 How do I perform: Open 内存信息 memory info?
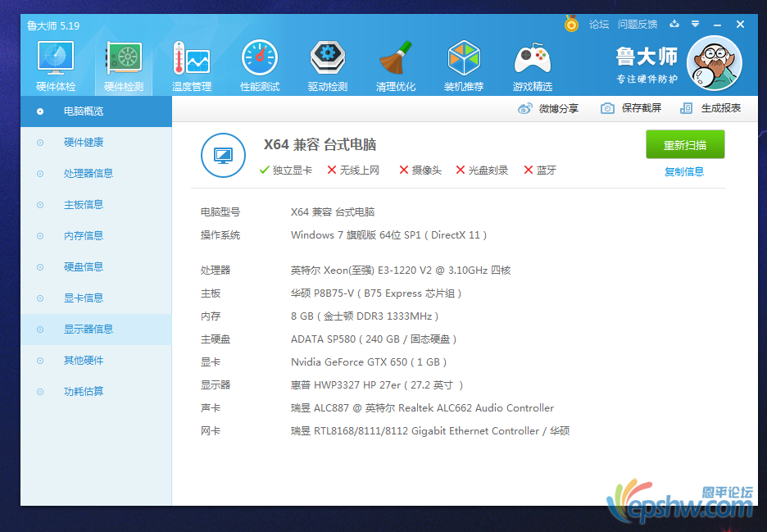96,236
